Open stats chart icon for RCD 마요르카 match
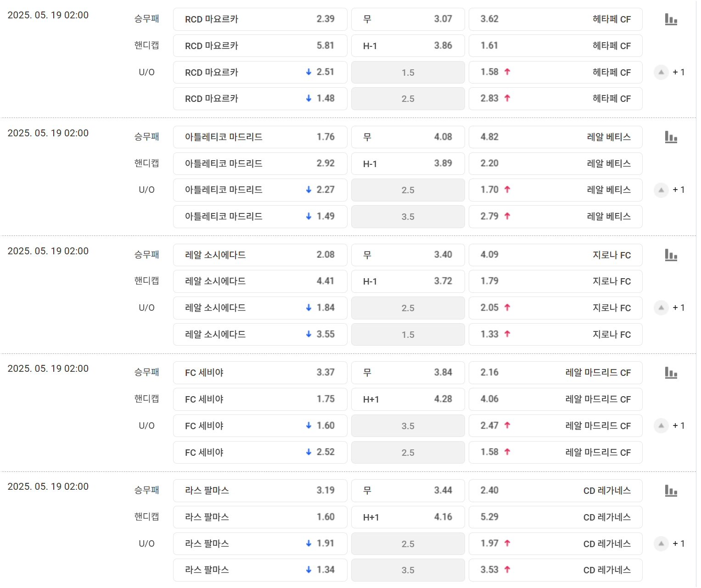The width and height of the screenshot is (701, 588). 671,19
